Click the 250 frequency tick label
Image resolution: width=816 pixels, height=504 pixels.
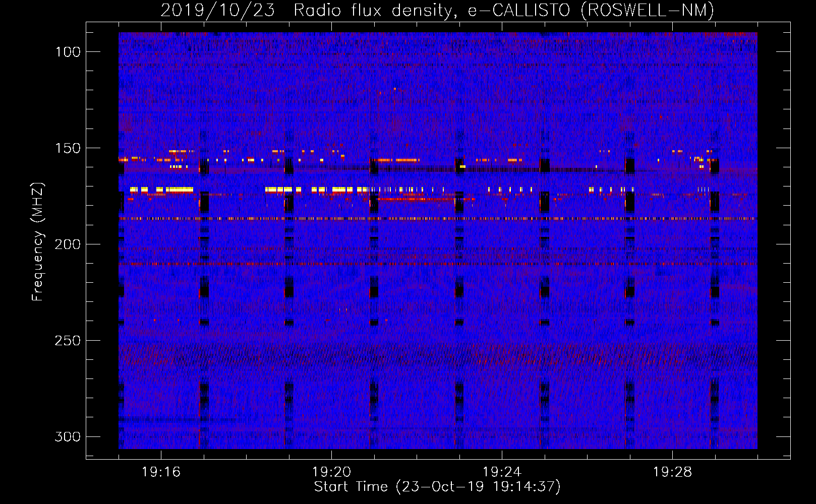coord(68,341)
